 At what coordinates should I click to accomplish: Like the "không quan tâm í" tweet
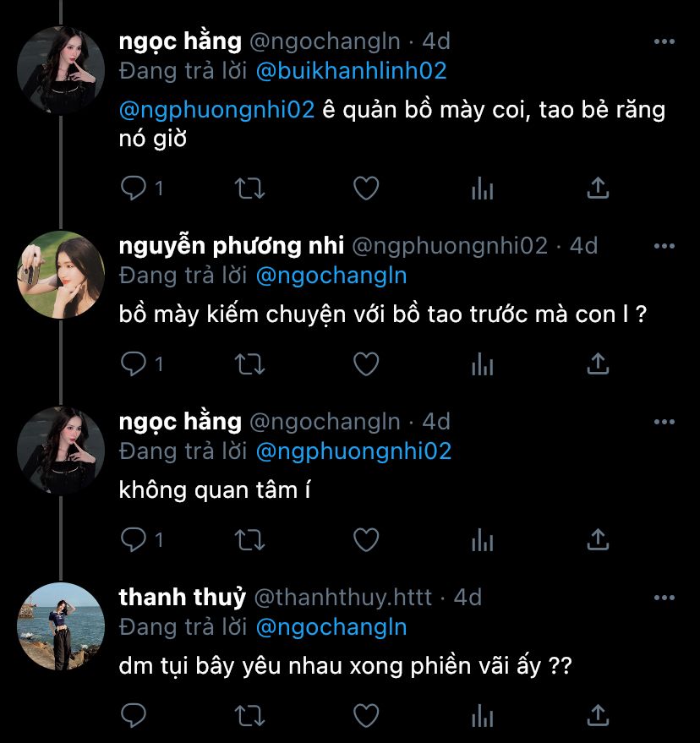(365, 538)
